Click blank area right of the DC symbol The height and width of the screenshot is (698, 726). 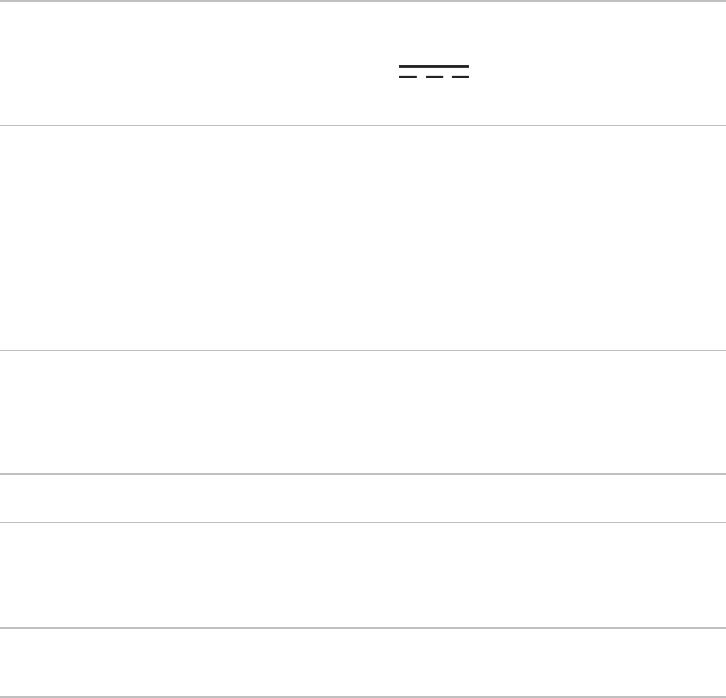click(600, 72)
